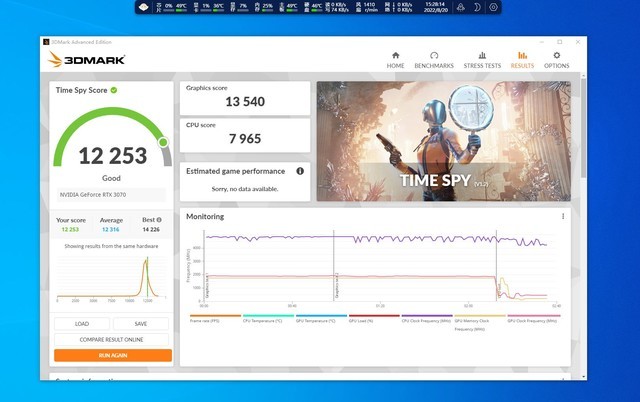This screenshot has width=640, height=402.
Task: Click the scrollbar down arrow in the 3DMark window
Action: (x=583, y=377)
